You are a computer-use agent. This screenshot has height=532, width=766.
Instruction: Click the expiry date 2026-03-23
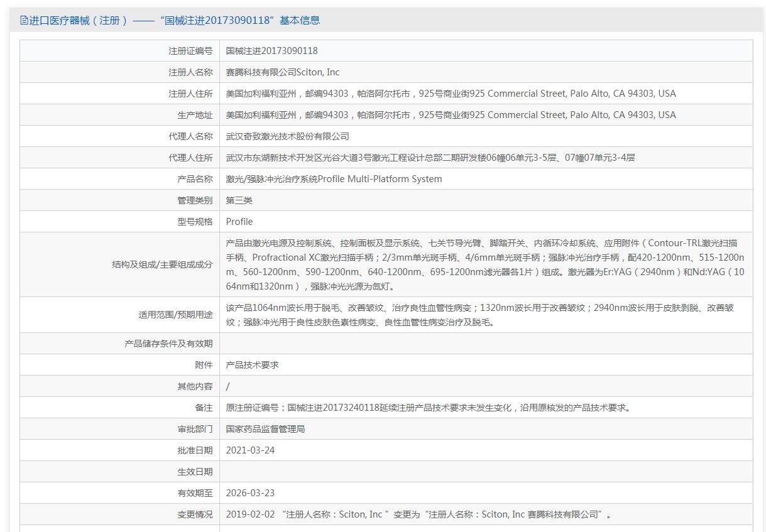click(250, 493)
